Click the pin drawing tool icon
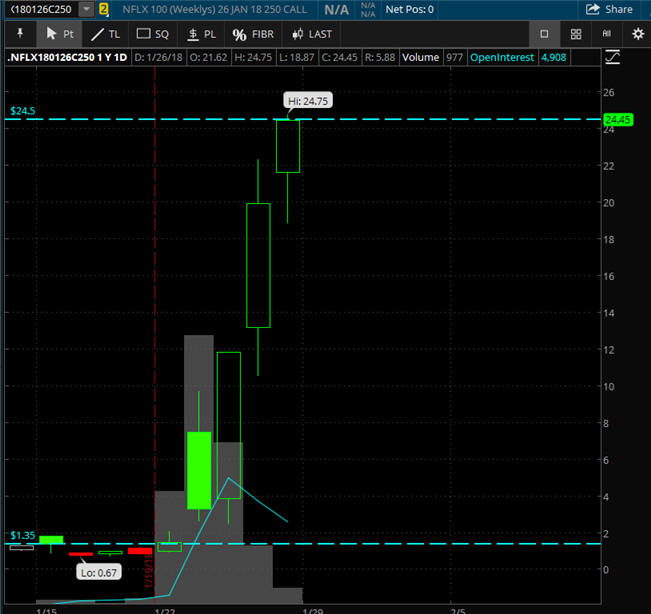 pyautogui.click(x=19, y=34)
